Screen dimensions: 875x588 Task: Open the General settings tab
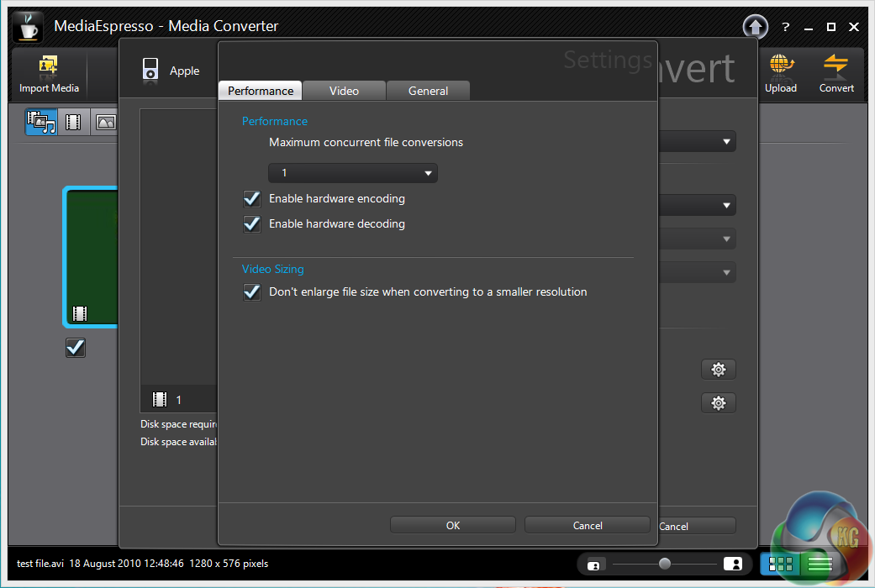pos(428,91)
